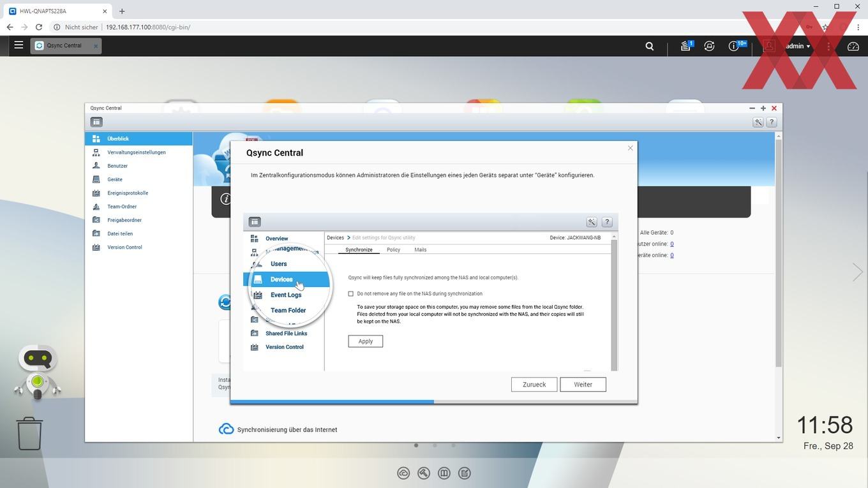This screenshot has width=868, height=488.
Task: Switch to the Qsync Central taskbar tab
Action: click(x=64, y=45)
